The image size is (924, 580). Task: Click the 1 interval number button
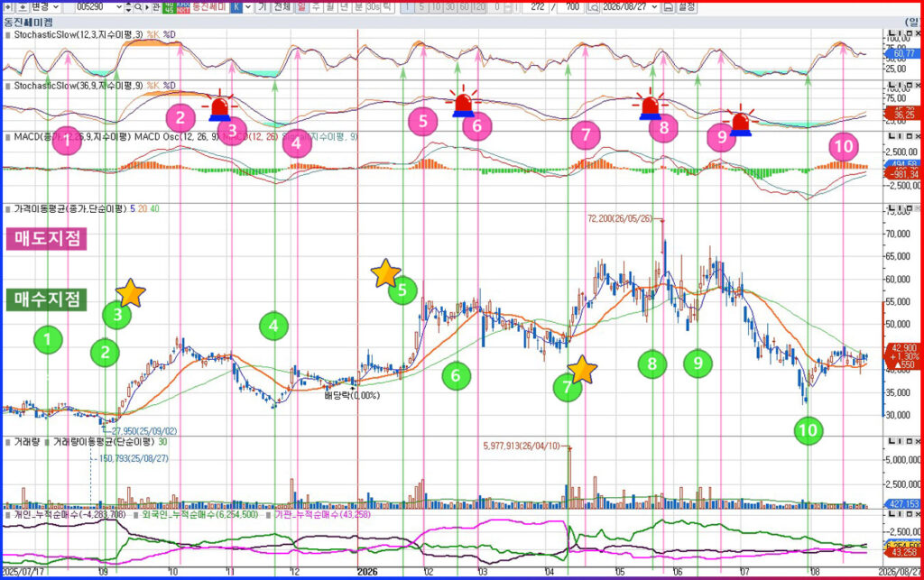click(407, 7)
